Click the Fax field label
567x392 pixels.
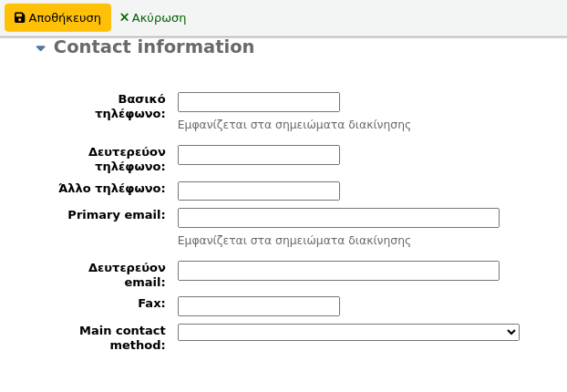tap(151, 304)
